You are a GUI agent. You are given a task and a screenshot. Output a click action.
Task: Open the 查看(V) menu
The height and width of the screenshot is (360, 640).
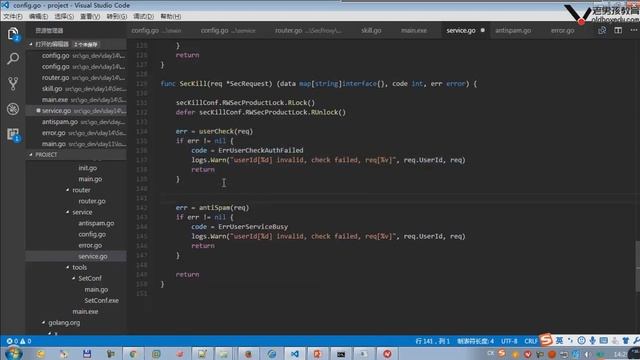90,16
